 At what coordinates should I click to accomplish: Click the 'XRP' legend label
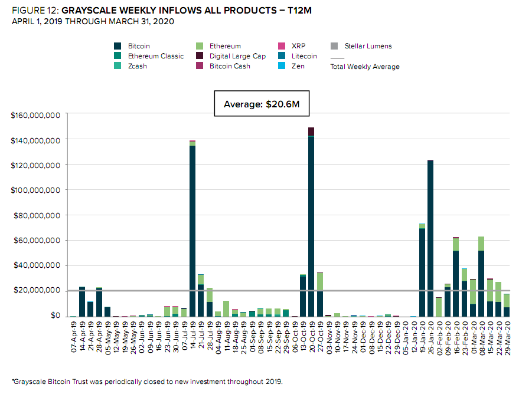click(299, 46)
